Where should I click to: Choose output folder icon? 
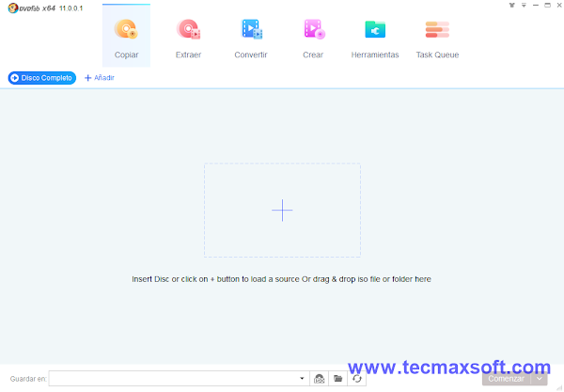338,378
